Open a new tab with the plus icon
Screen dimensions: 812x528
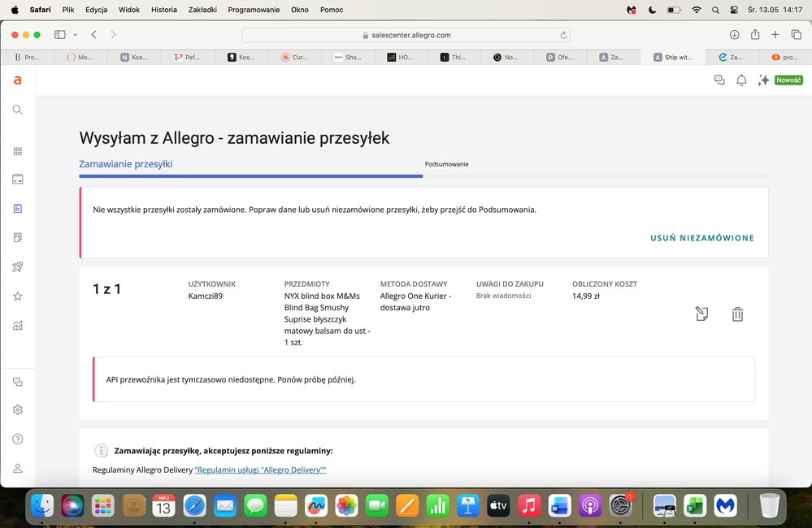[x=775, y=35]
